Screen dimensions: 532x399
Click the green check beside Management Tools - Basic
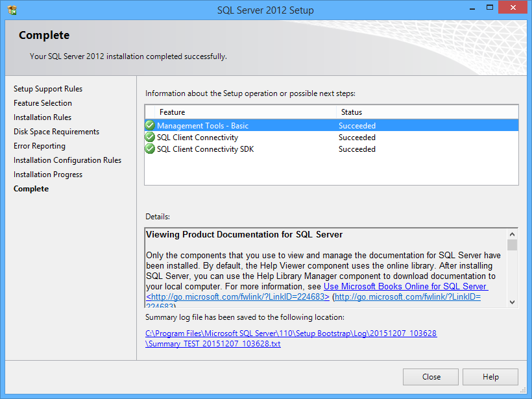[150, 125]
